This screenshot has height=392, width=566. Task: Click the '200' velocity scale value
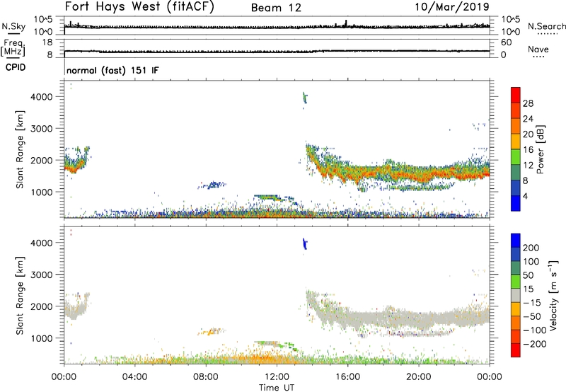pyautogui.click(x=531, y=248)
